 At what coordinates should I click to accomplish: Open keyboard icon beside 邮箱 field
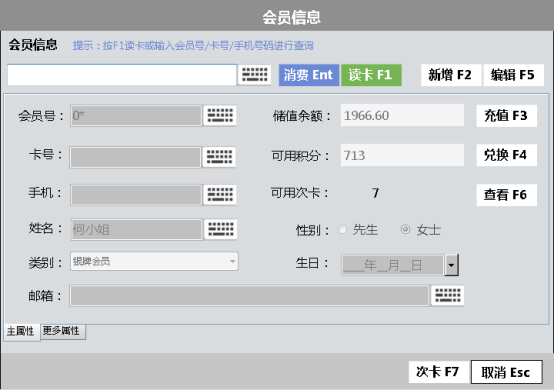(x=448, y=295)
